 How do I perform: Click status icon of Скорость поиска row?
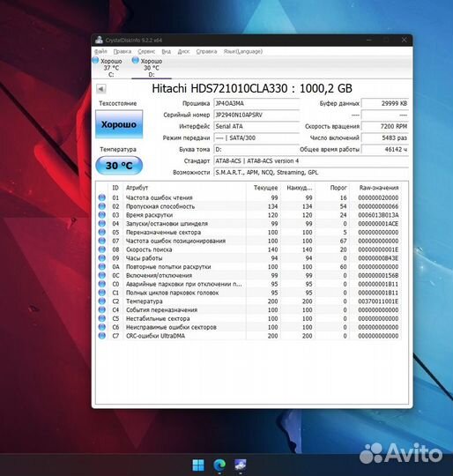[102, 249]
